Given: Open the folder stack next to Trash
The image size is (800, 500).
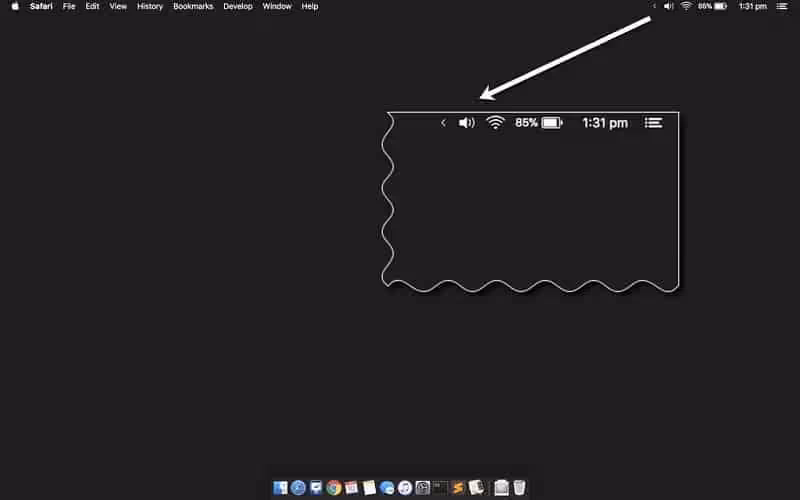Looking at the screenshot, I should tap(502, 488).
